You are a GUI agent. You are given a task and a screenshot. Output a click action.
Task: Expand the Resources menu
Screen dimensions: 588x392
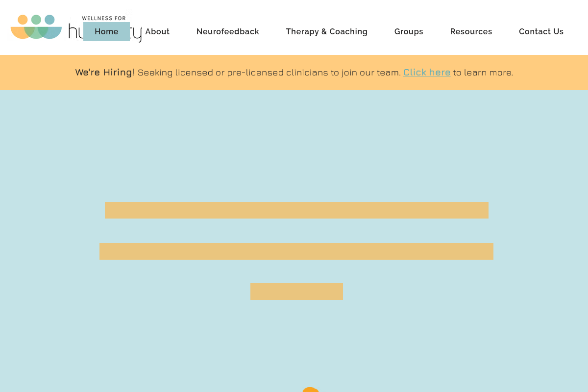point(471,32)
